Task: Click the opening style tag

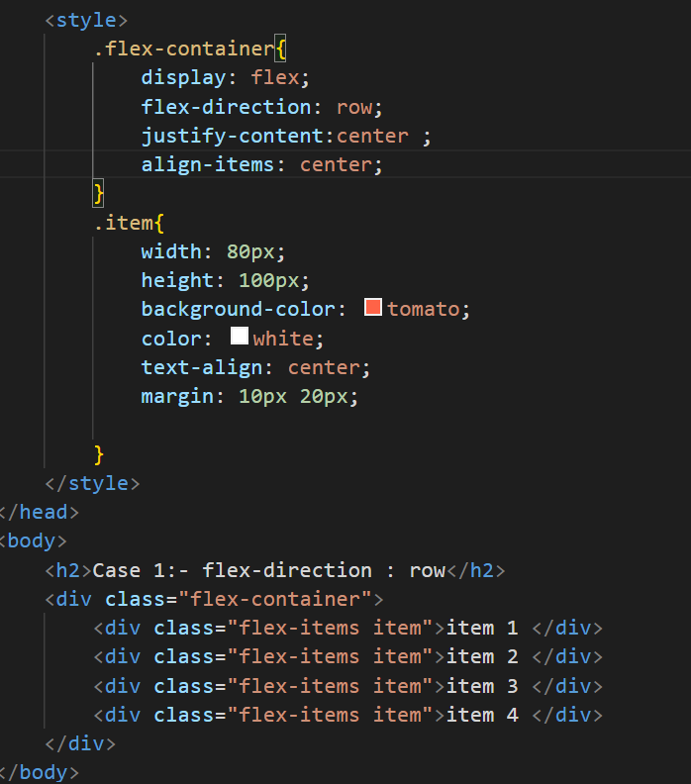Action: pyautogui.click(x=86, y=21)
